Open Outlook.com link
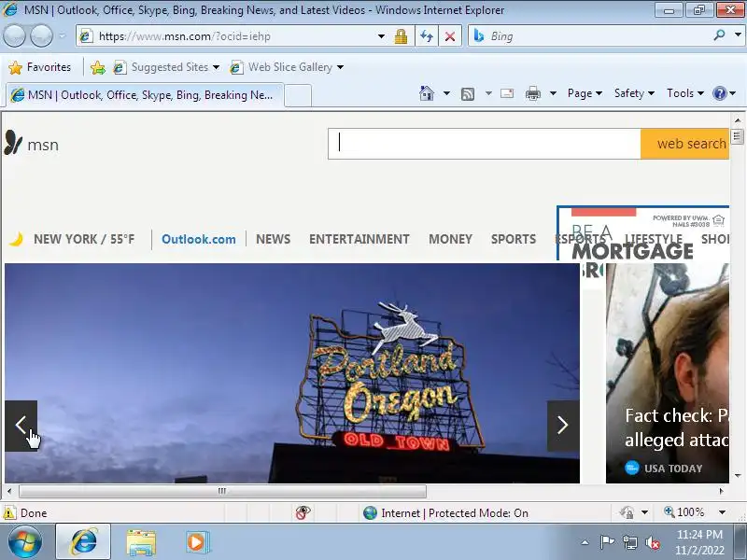Image resolution: width=747 pixels, height=560 pixels. [x=199, y=239]
